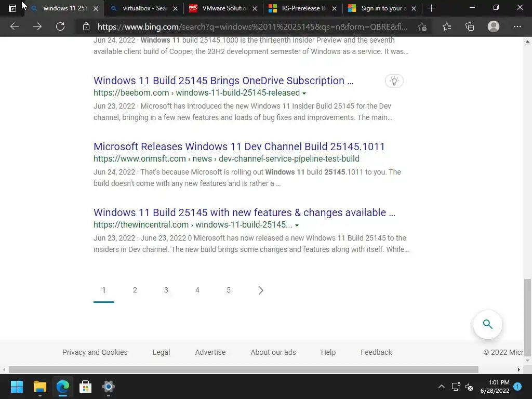Select current results page 1
The image size is (532, 399).
[103, 290]
